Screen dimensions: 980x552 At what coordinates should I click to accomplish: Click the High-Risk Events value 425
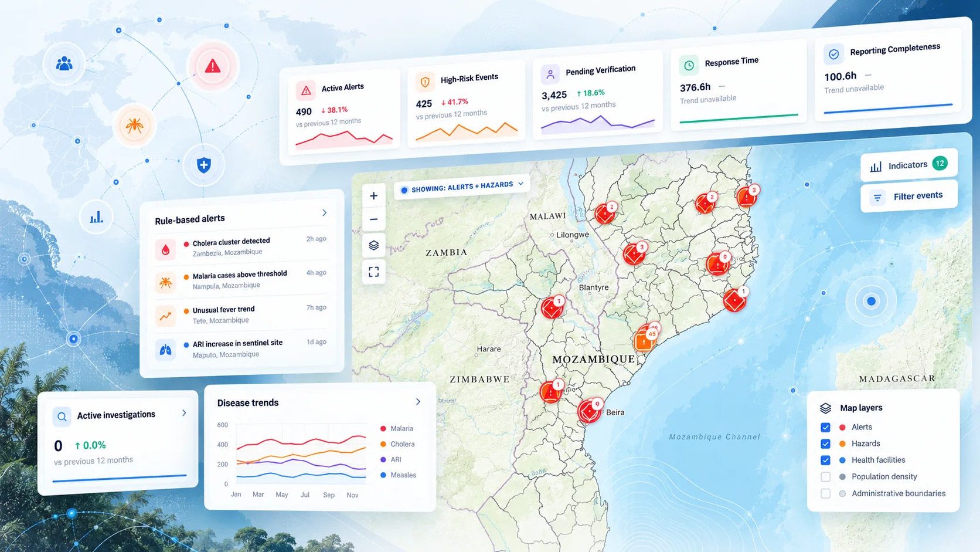click(424, 104)
